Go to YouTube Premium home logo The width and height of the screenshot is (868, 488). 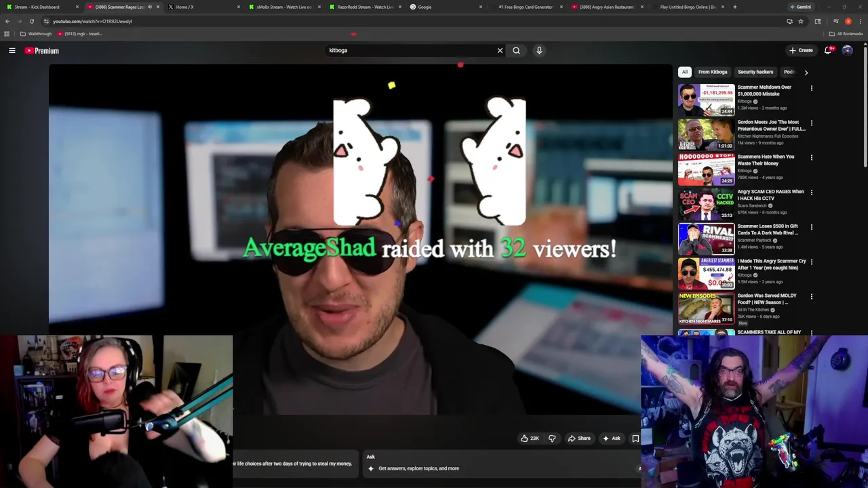pyautogui.click(x=42, y=51)
